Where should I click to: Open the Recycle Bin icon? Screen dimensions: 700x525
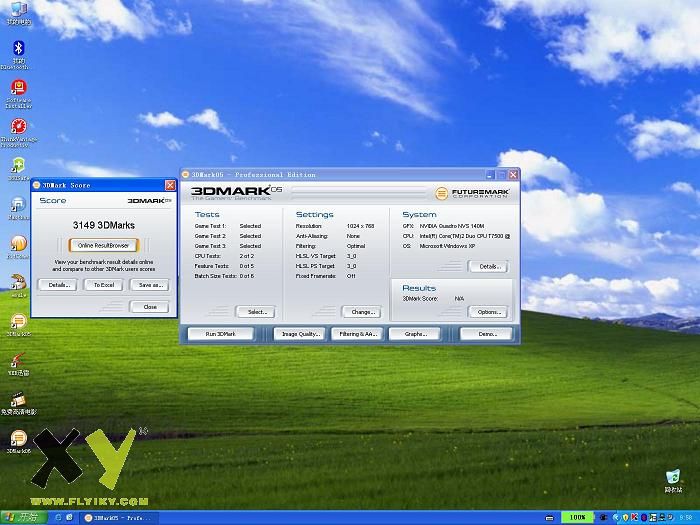673,481
